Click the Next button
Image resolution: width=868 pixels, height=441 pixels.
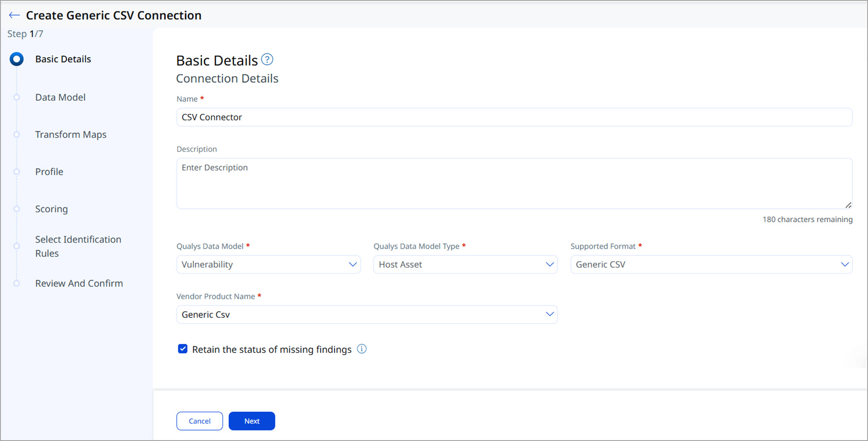pos(252,421)
